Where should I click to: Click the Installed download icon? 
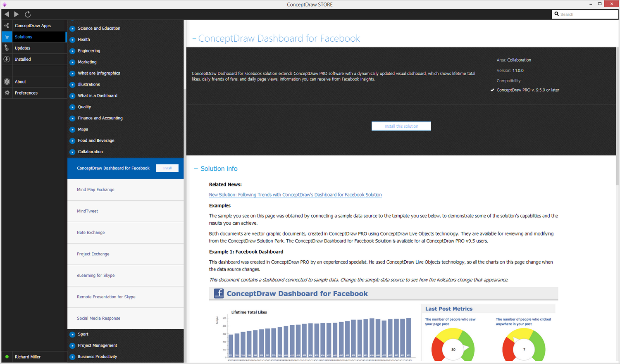7,59
